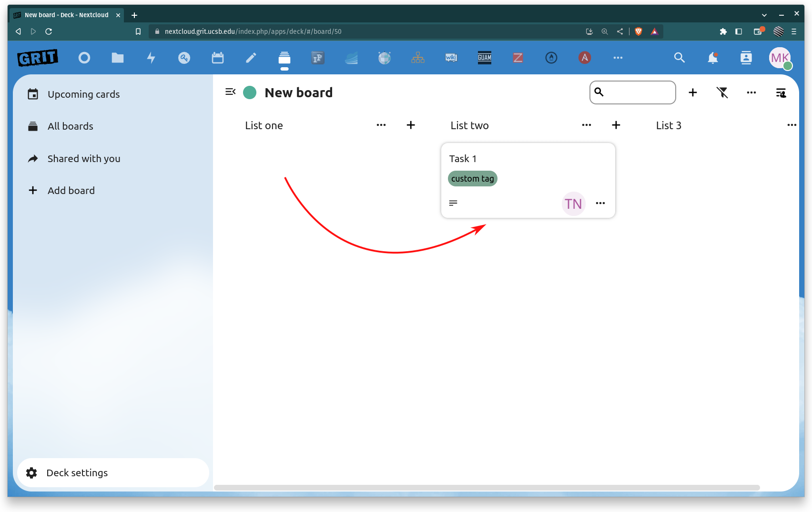This screenshot has height=512, width=812.
Task: Open the Passwords key app icon
Action: [184, 58]
